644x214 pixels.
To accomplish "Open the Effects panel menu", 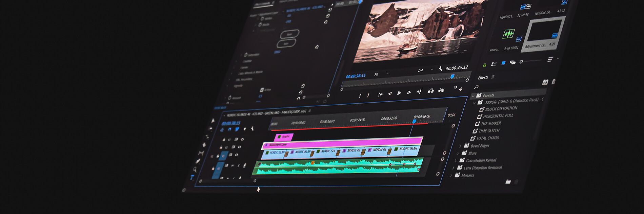I will click(x=493, y=77).
